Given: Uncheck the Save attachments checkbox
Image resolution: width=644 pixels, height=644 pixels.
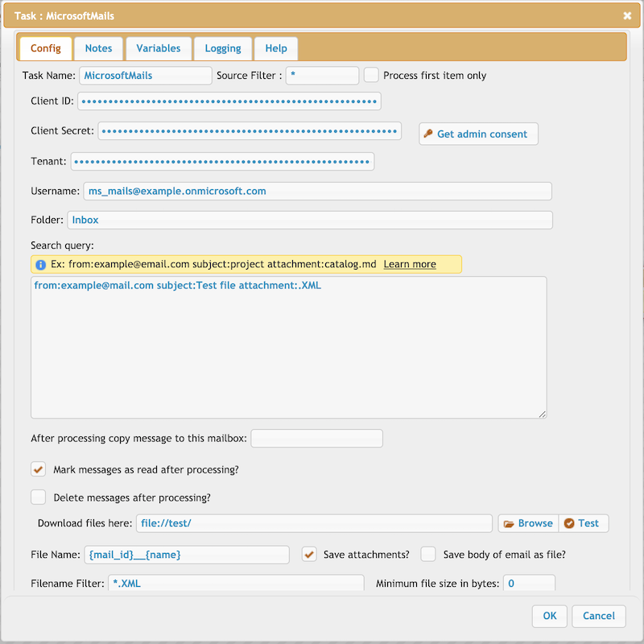Looking at the screenshot, I should [309, 554].
